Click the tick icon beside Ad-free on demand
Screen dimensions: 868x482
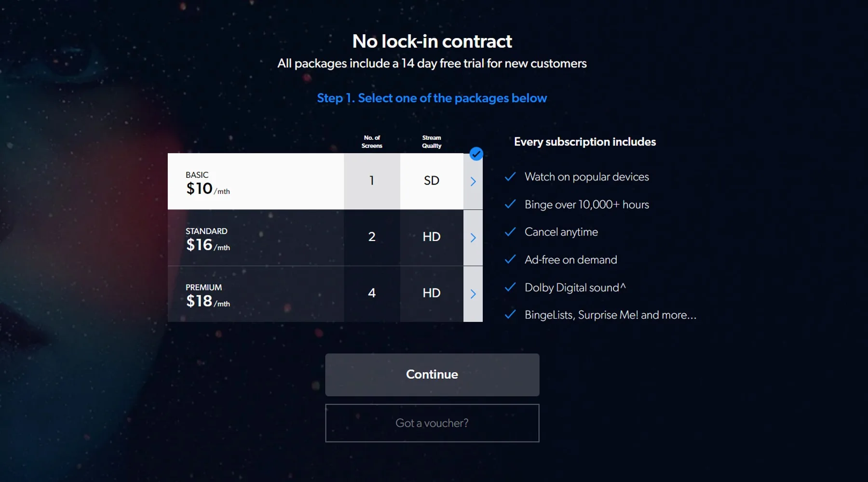pos(510,260)
